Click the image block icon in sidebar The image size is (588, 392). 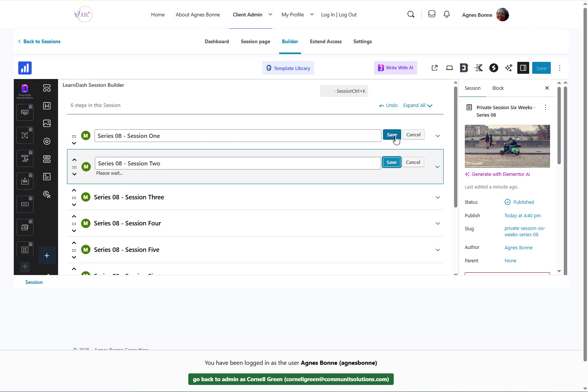pos(47,123)
